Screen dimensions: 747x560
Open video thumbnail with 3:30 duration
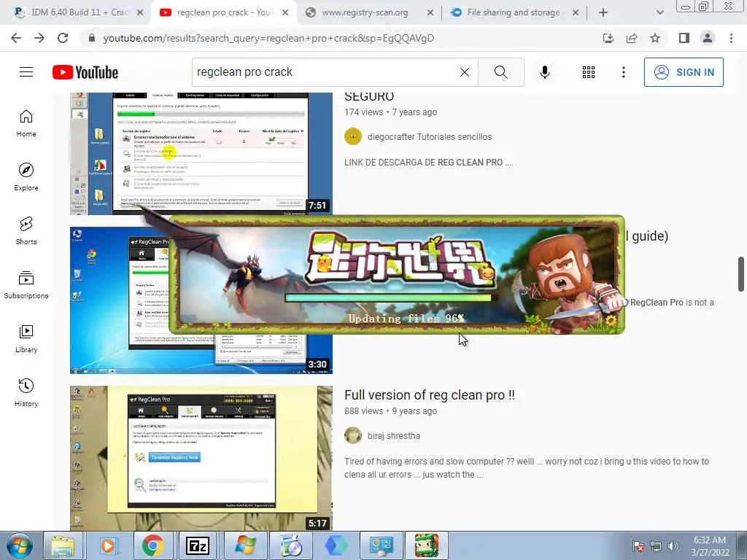[119, 300]
